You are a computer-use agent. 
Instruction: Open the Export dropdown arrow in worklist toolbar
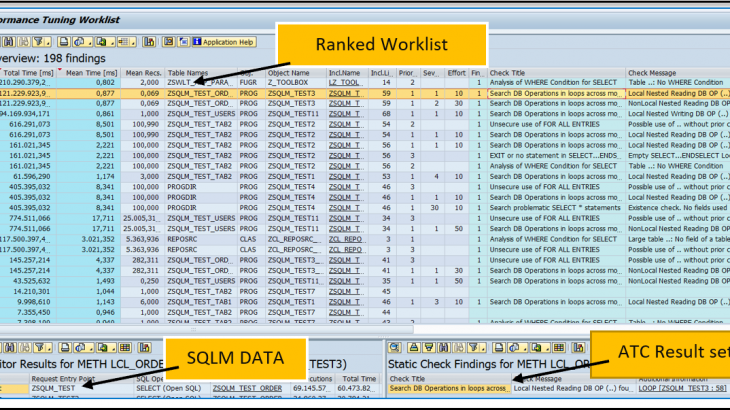[x=112, y=43]
